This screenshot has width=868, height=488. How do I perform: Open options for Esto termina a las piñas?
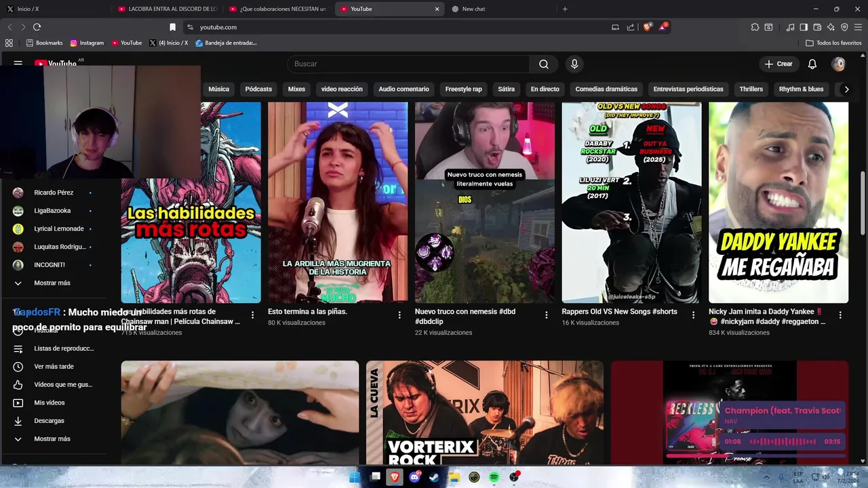click(x=399, y=315)
